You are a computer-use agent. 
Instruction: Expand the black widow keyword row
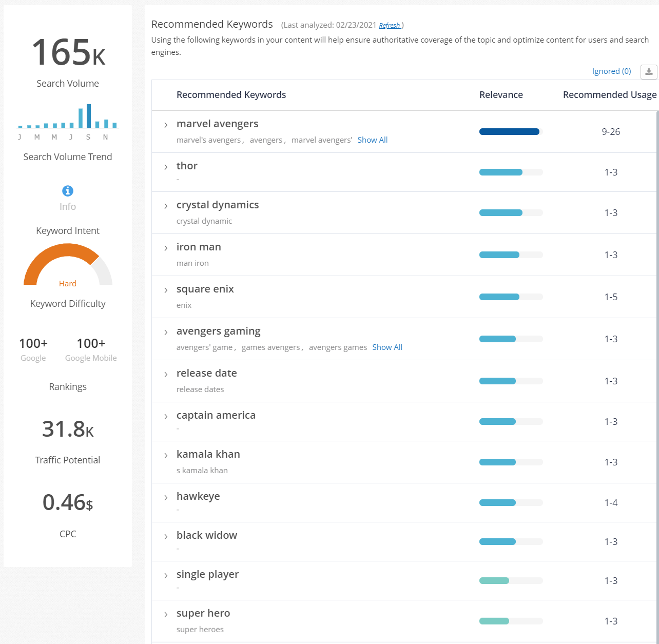(166, 537)
